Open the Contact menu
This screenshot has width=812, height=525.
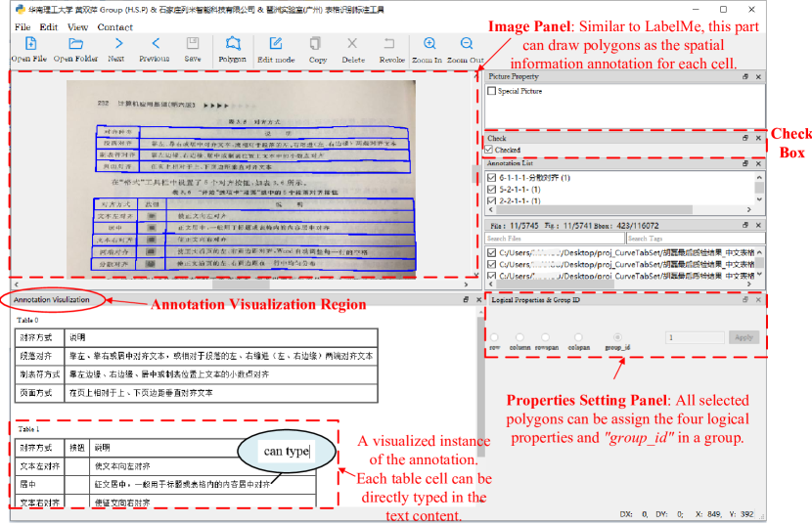point(115,27)
